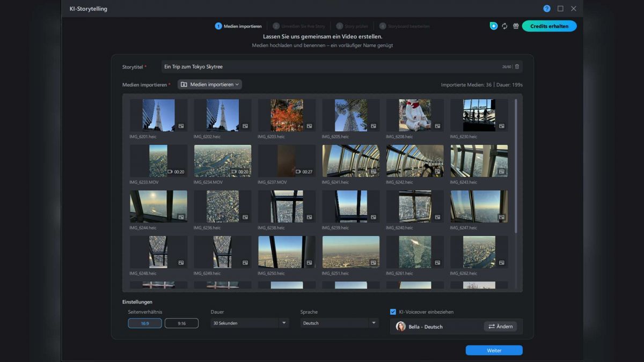Select the IMG_6202.heic thumbnail

tap(222, 115)
